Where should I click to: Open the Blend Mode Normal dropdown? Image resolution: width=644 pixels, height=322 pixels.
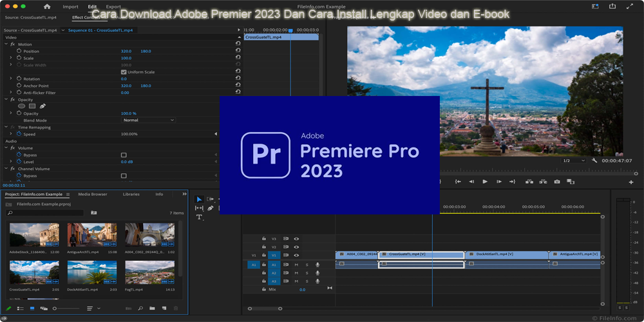pos(149,120)
